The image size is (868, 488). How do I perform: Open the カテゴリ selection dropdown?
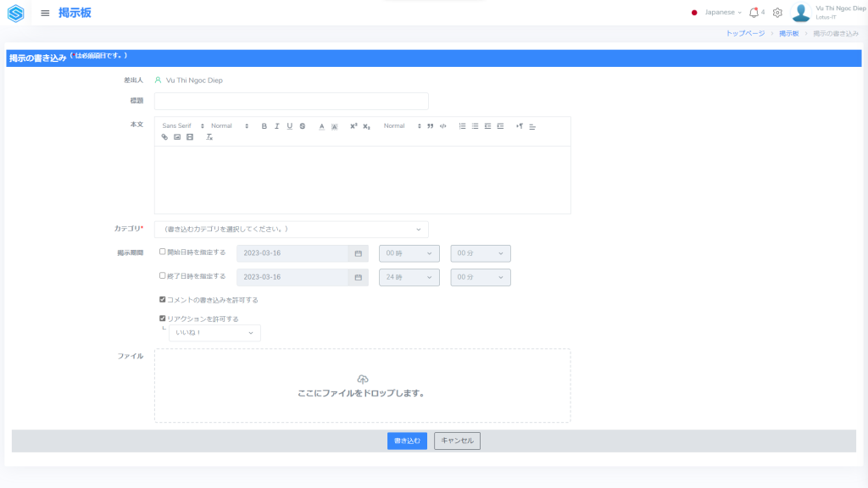291,229
